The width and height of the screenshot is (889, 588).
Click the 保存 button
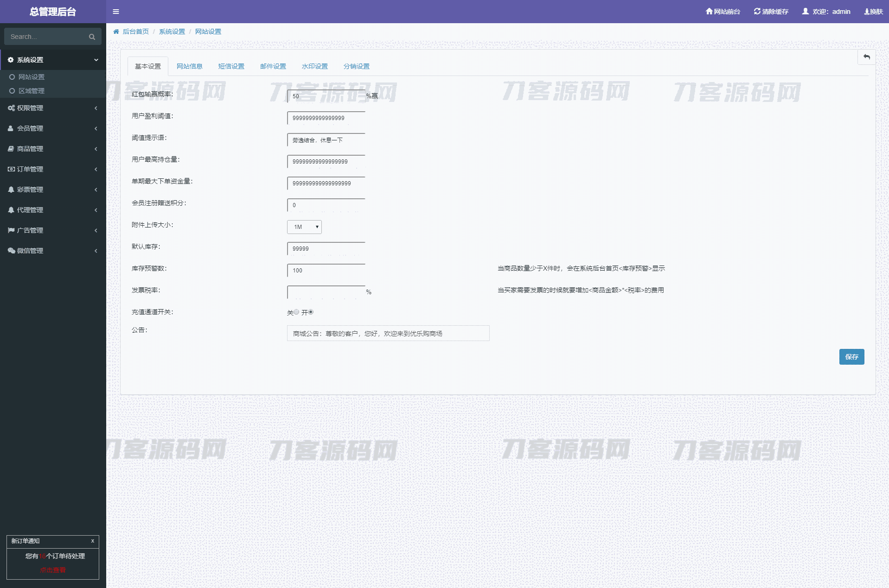[851, 357]
